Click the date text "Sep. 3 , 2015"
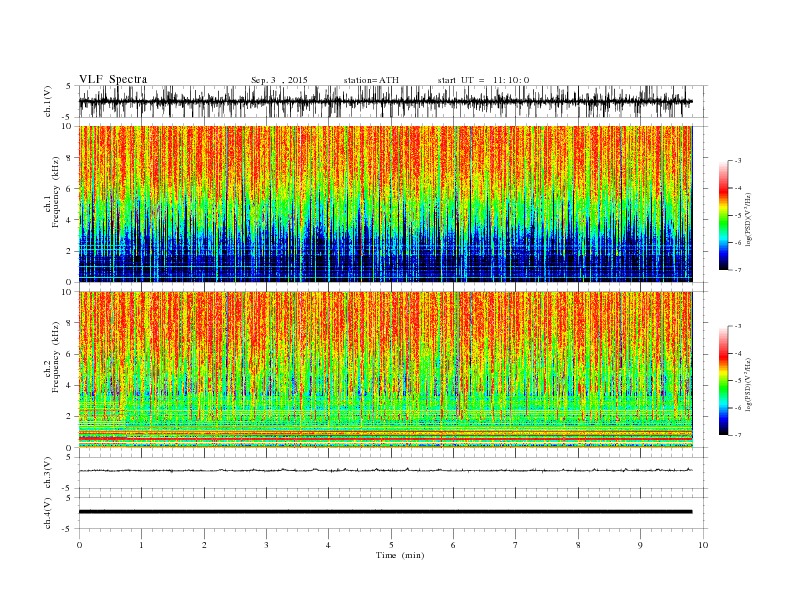This screenshot has height=612, width=792. click(279, 80)
